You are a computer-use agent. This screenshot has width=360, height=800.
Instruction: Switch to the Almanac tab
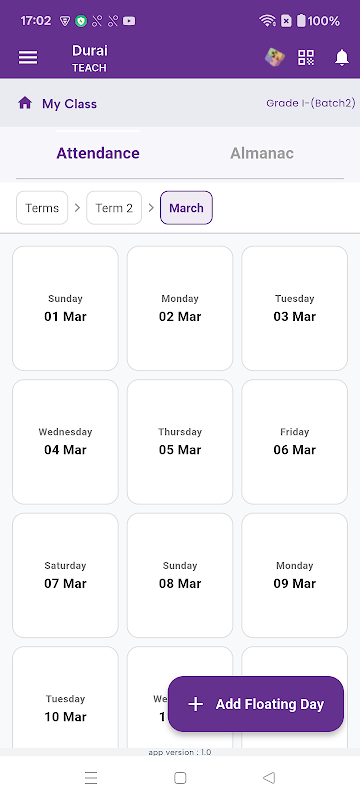click(262, 153)
